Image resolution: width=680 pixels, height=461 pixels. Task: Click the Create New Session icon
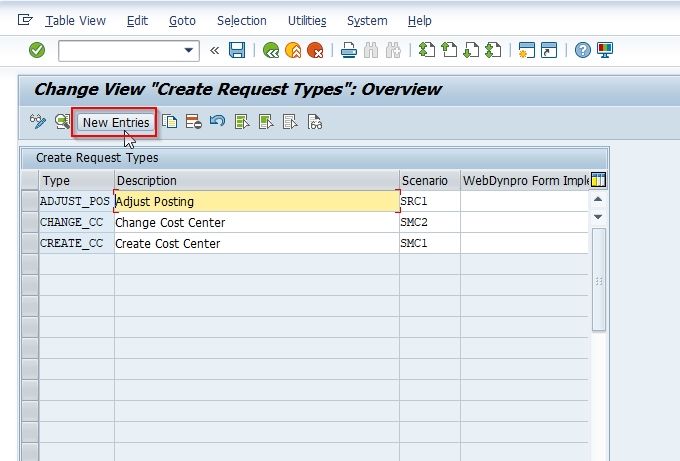click(x=526, y=50)
